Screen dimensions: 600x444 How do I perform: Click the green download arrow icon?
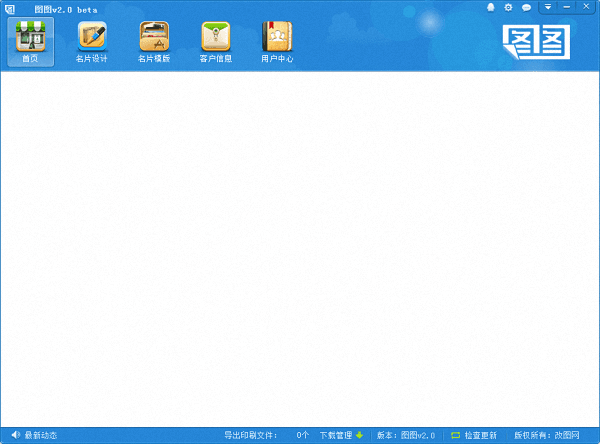pos(360,435)
